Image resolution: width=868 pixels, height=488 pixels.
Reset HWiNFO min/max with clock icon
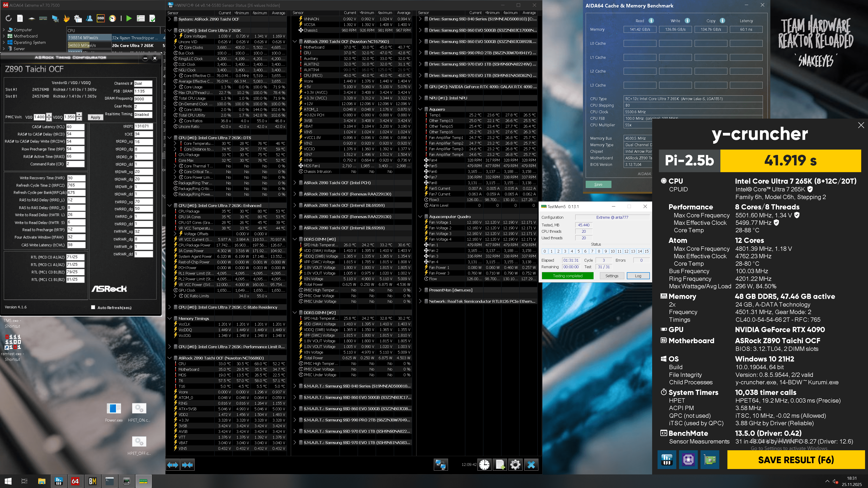pyautogui.click(x=484, y=465)
